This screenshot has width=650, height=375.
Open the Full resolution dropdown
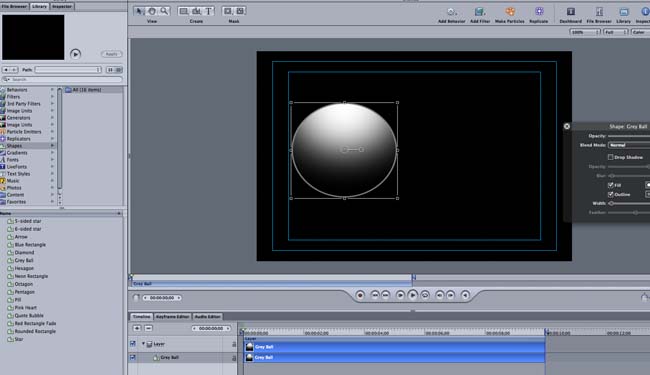coord(616,32)
